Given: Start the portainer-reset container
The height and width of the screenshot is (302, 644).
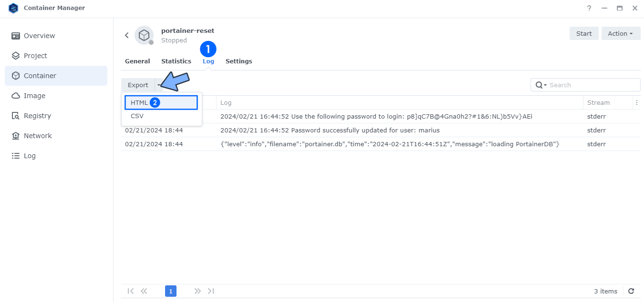Looking at the screenshot, I should [583, 33].
